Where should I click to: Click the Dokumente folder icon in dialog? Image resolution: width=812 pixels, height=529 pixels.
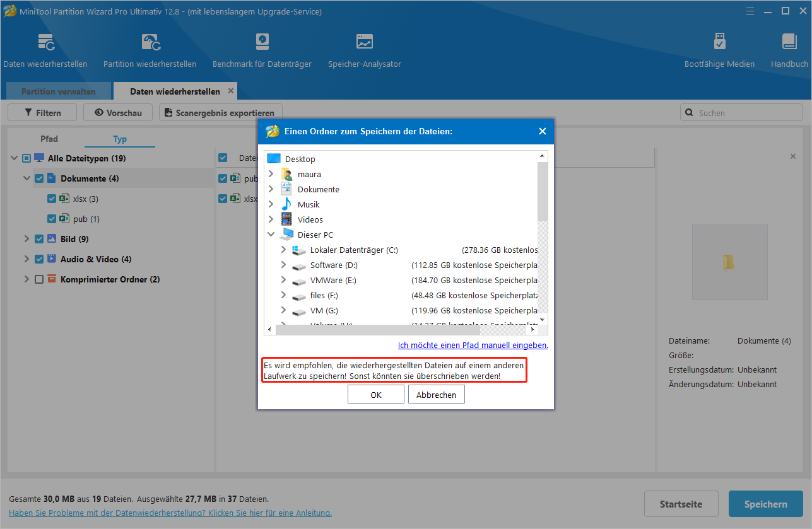287,189
